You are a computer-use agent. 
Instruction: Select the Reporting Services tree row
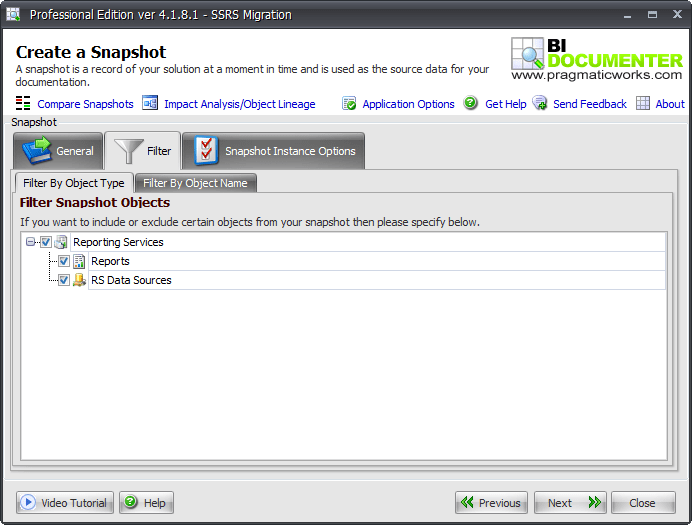pos(368,242)
